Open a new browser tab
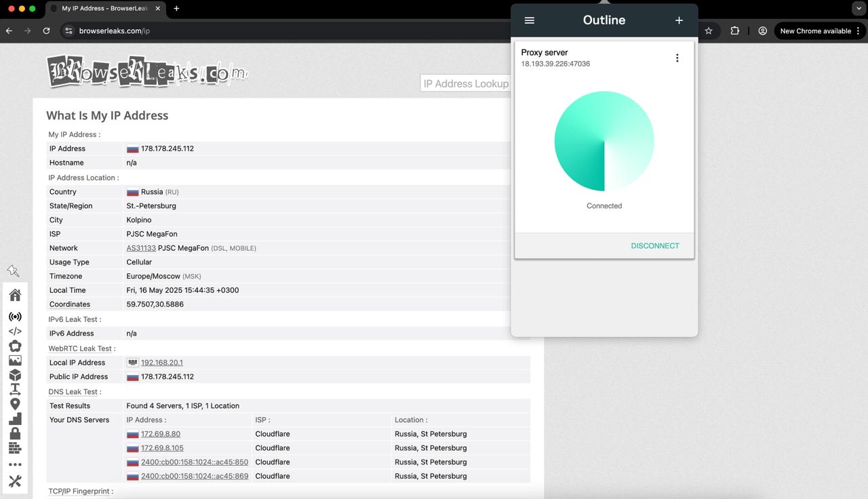This screenshot has width=868, height=499. (x=176, y=8)
